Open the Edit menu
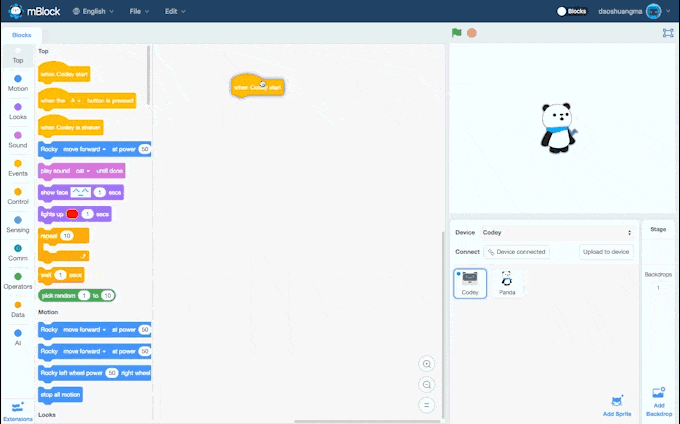The height and width of the screenshot is (424, 680). coord(175,11)
